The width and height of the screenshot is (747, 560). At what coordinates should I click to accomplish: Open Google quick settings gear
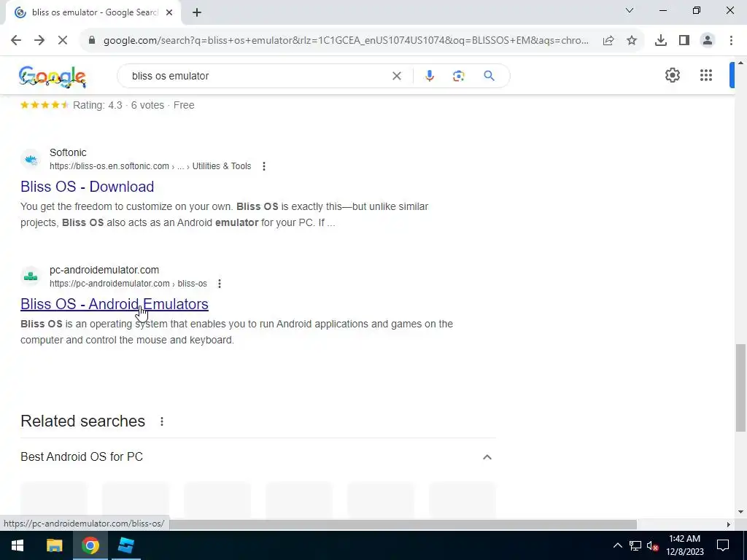672,75
